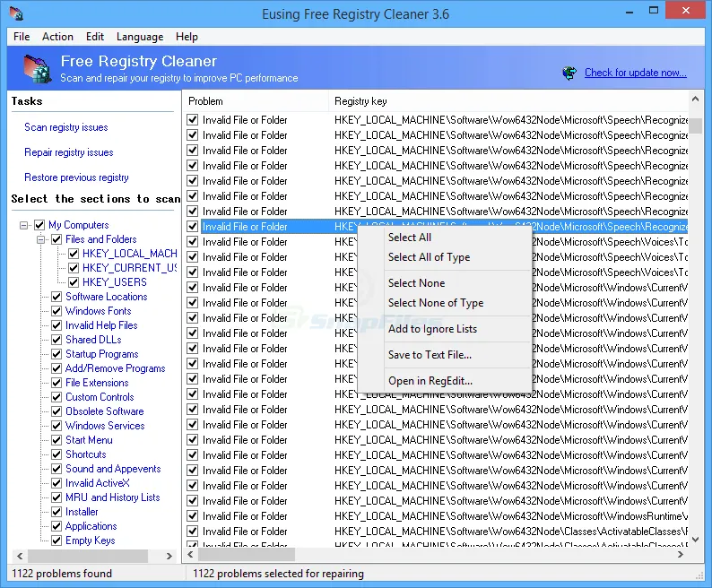Screen dimensions: 712x588
Task: Click '1122 problems selected for repairing' text
Action: point(278,574)
